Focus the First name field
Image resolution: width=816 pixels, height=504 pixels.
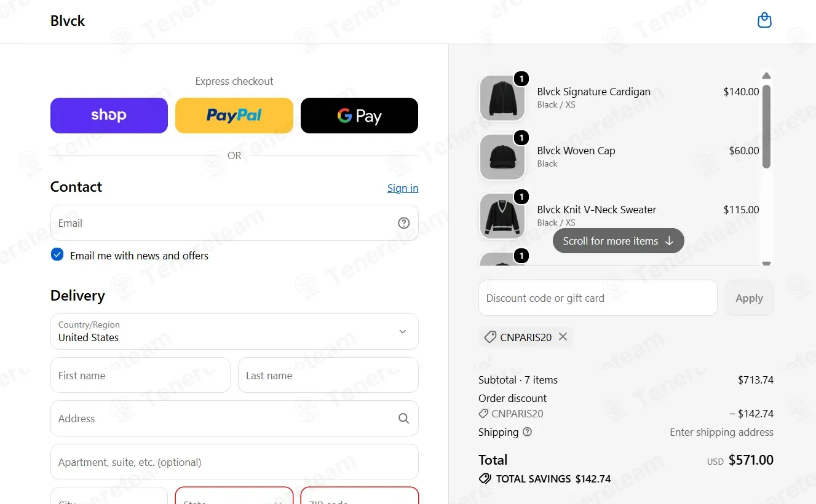pos(140,375)
